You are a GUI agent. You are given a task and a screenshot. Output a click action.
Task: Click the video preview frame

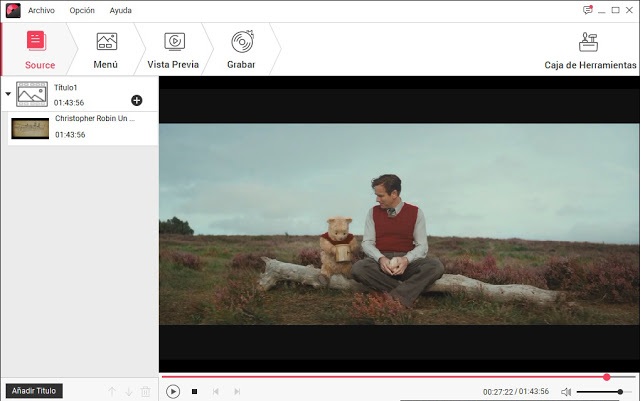coord(399,224)
